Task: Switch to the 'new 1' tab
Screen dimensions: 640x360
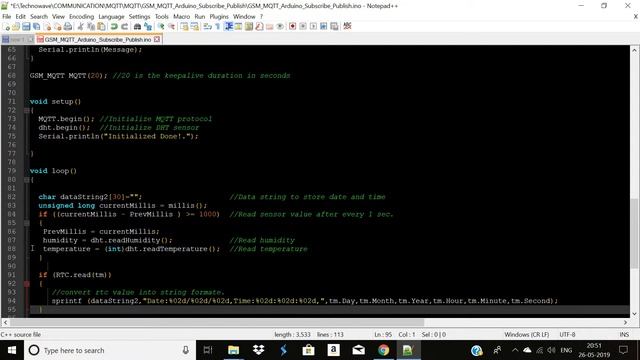Action: (x=17, y=40)
